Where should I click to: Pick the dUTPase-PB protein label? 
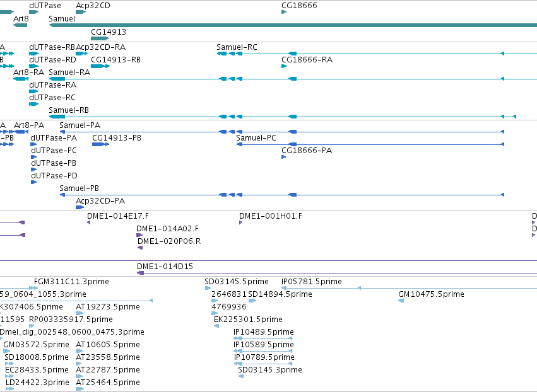click(54, 163)
